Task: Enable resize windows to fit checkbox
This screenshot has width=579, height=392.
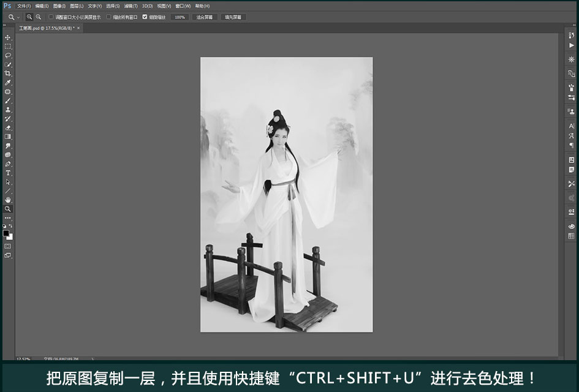Action: (51, 17)
